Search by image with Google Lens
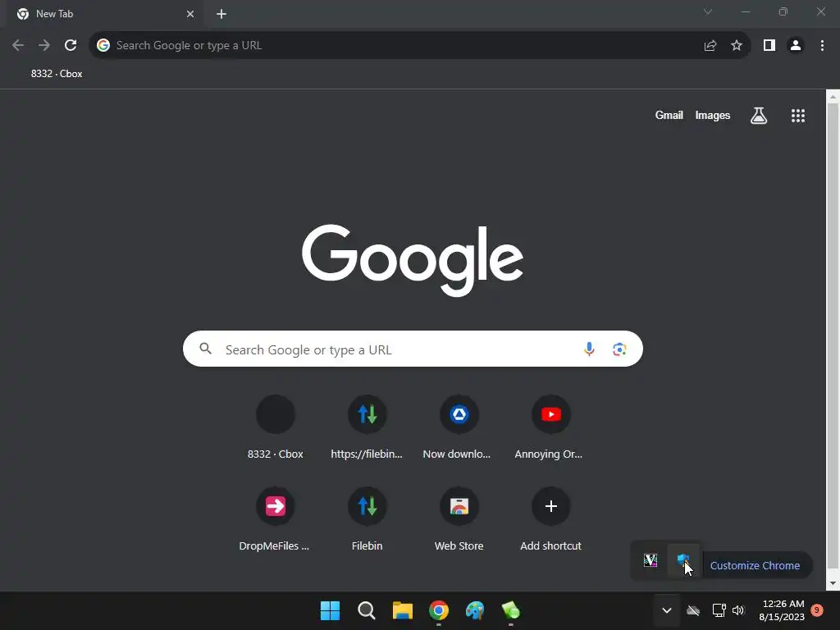 pos(620,349)
